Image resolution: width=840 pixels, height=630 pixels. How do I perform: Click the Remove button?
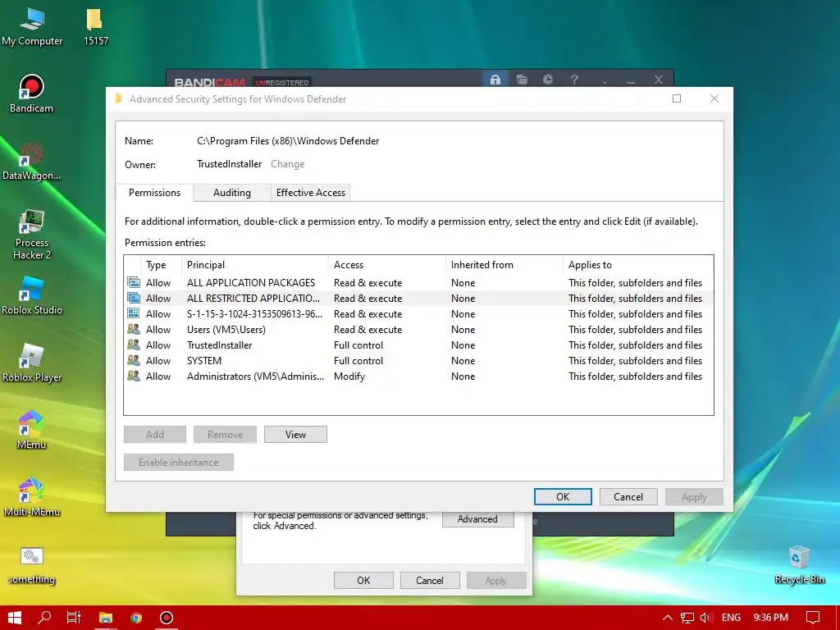(225, 435)
